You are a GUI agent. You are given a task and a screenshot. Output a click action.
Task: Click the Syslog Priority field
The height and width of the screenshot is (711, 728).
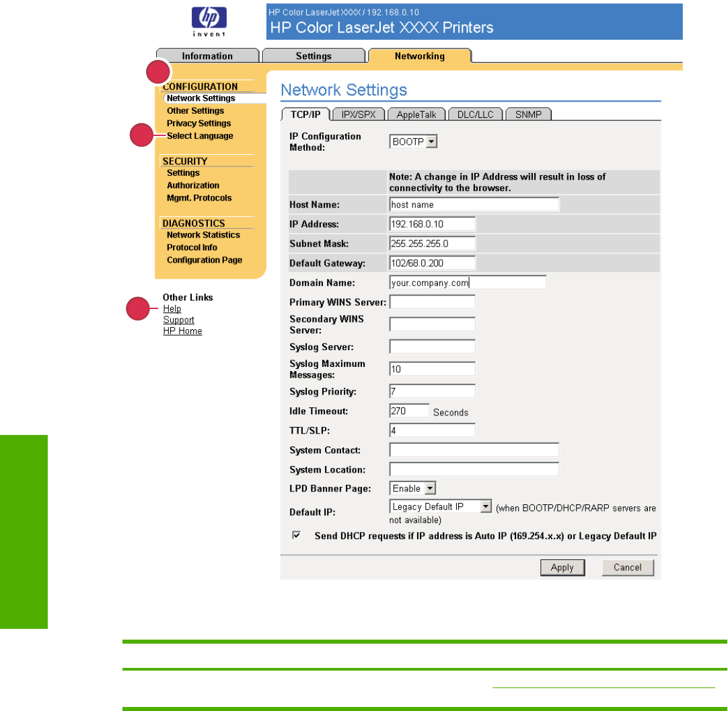[x=432, y=391]
